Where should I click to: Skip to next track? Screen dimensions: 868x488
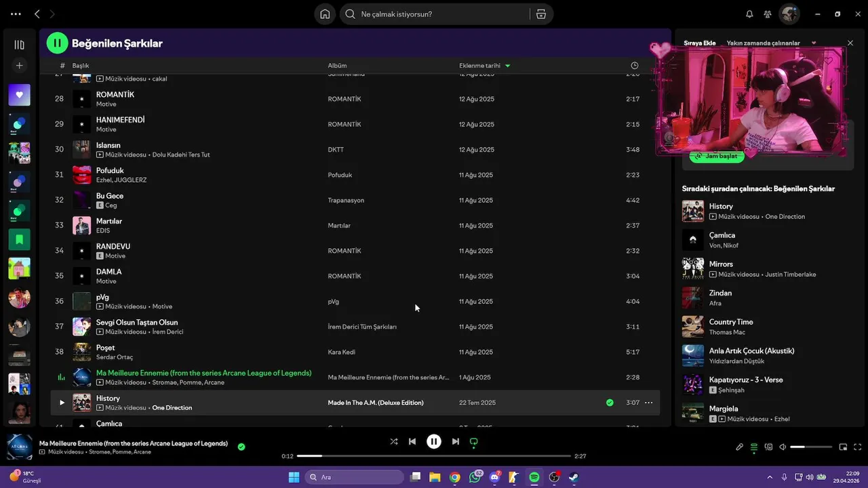pos(456,441)
